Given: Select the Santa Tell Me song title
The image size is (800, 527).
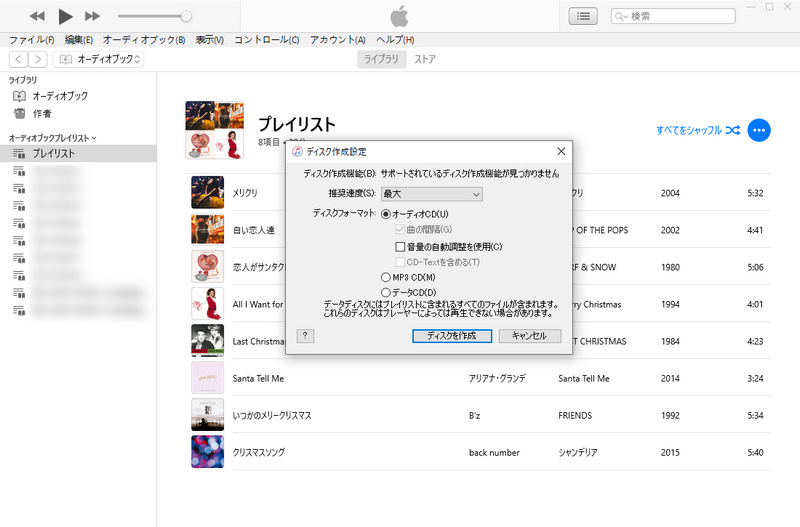Looking at the screenshot, I should pyautogui.click(x=258, y=379).
